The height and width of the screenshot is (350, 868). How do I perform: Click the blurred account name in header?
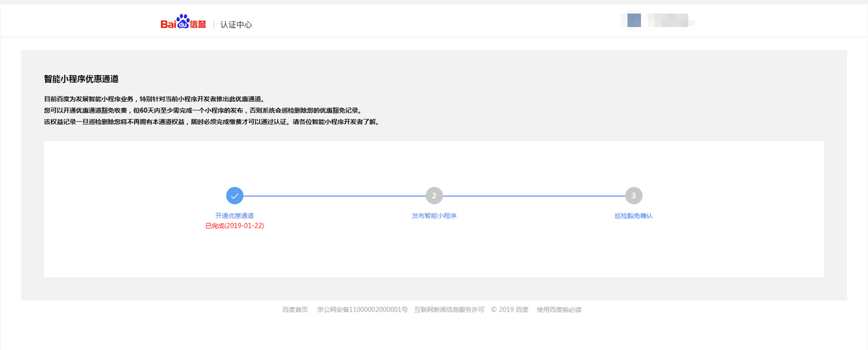click(671, 21)
